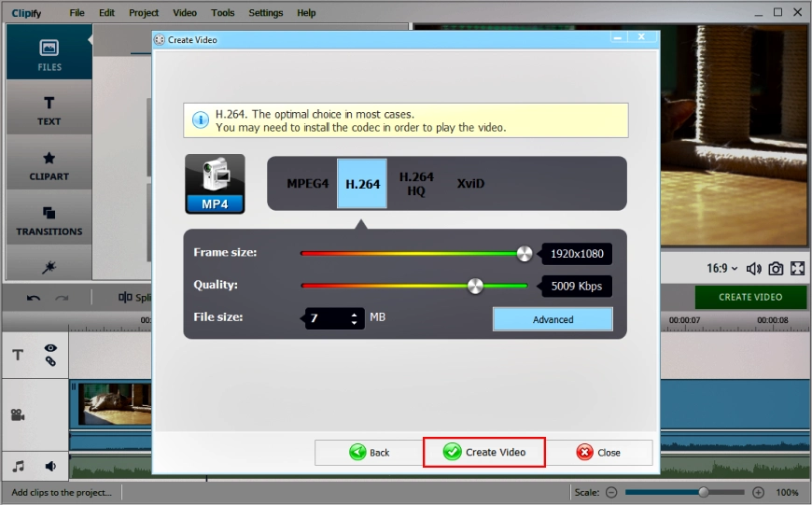812x505 pixels.
Task: Select the cat video clip thumbnail
Action: [115, 404]
